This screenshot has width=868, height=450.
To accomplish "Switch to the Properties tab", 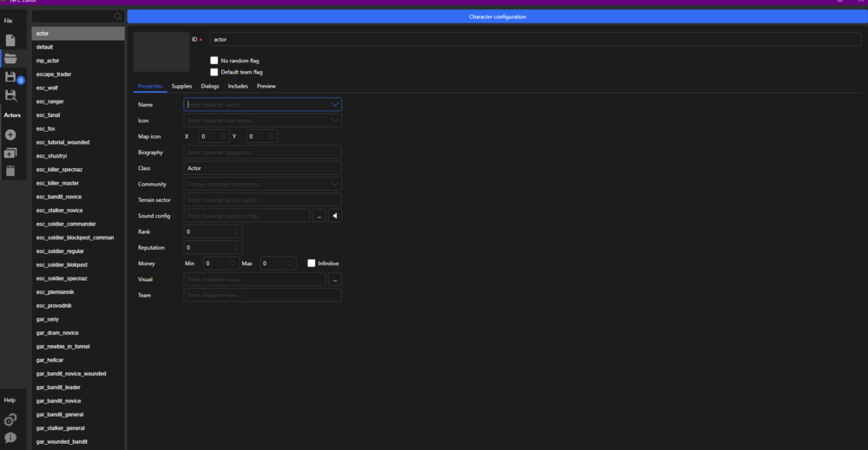I will (150, 86).
